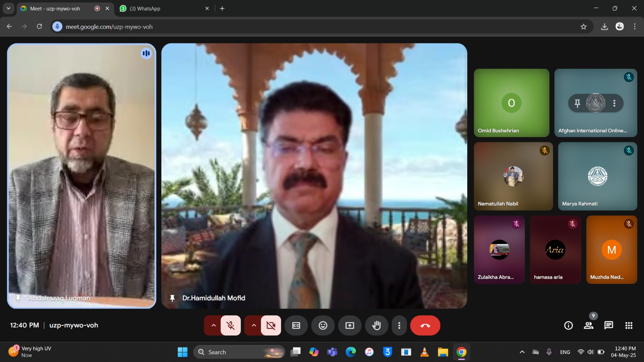This screenshot has width=644, height=362.
Task: Select Marya Rahmati participant tile
Action: click(x=597, y=176)
